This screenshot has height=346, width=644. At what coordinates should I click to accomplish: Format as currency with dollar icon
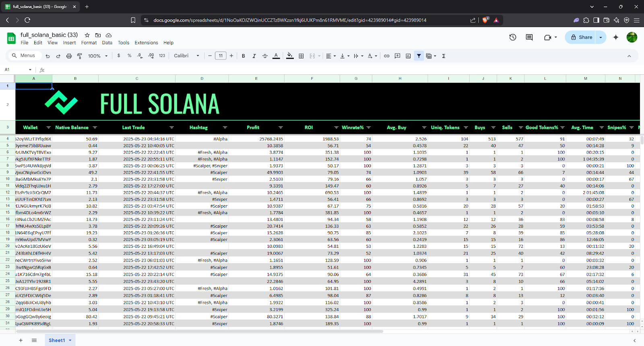click(119, 56)
